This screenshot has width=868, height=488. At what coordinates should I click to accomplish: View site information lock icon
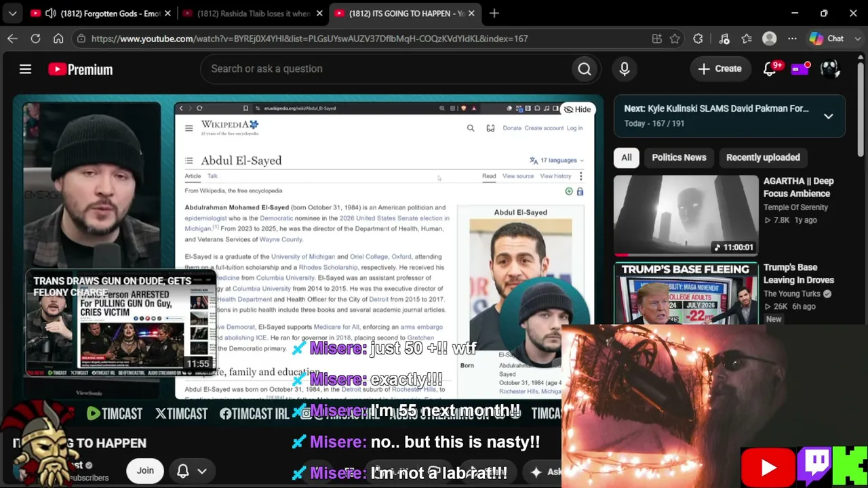tap(81, 39)
